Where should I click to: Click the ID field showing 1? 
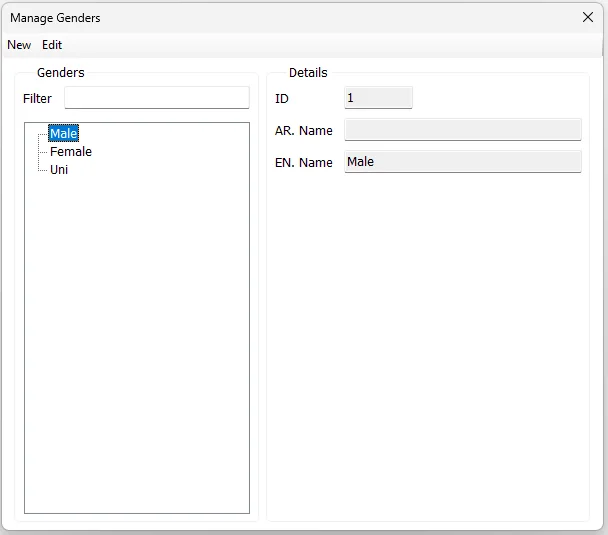(378, 98)
